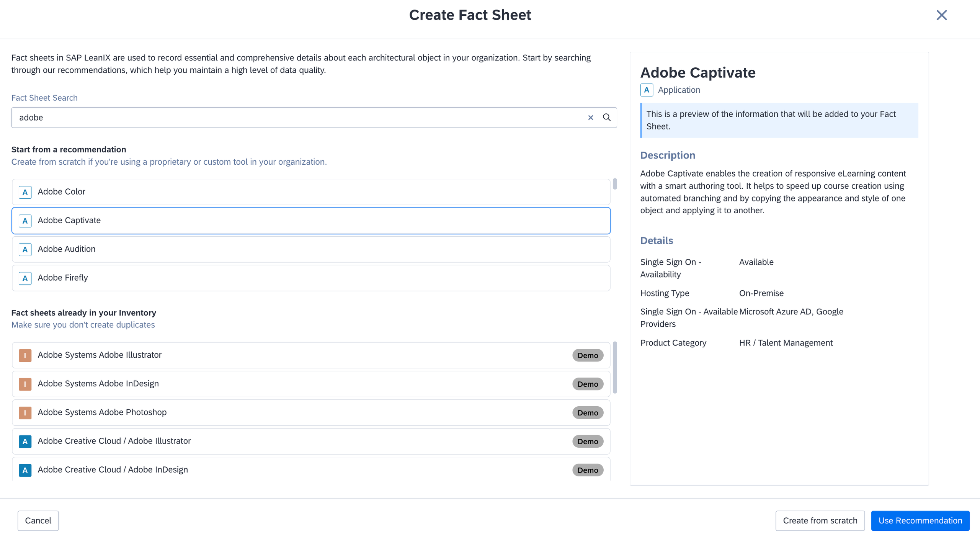Viewport: 980px width, 543px height.
Task: Click the Application icon beside Adobe Audition
Action: pos(25,250)
